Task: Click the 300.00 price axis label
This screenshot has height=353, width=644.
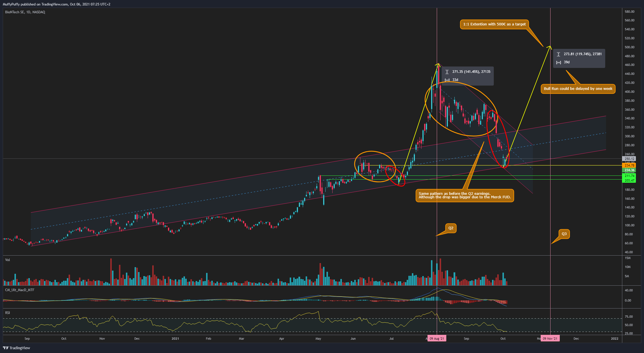Action: click(630, 136)
